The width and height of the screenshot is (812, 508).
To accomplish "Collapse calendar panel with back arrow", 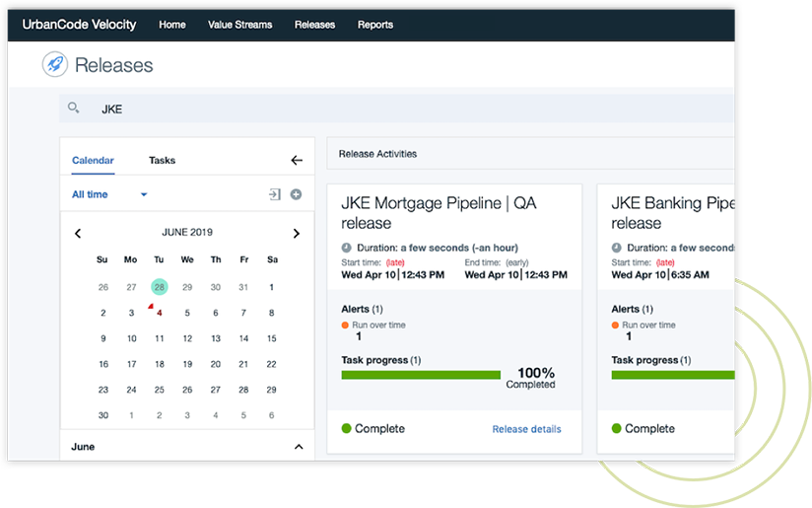I will coord(297,160).
